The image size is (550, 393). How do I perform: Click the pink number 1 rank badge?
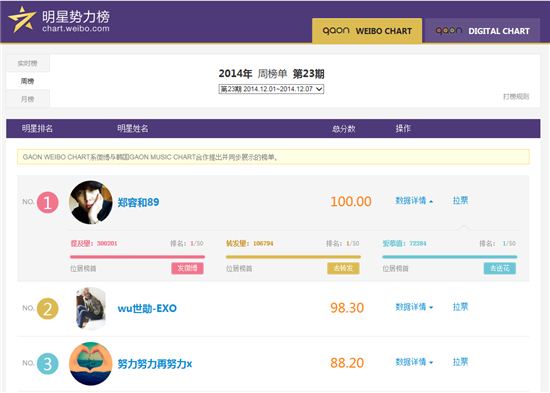point(48,202)
